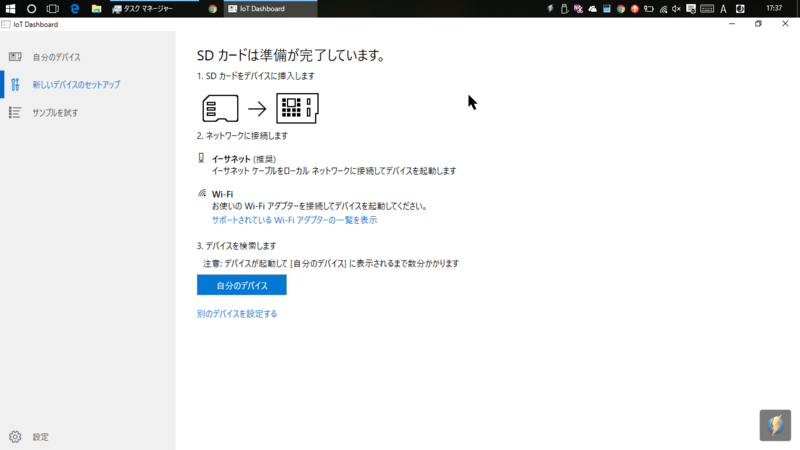Select IoT Dashboard taskbar button
Image resolution: width=800 pixels, height=450 pixels.
tap(270, 9)
